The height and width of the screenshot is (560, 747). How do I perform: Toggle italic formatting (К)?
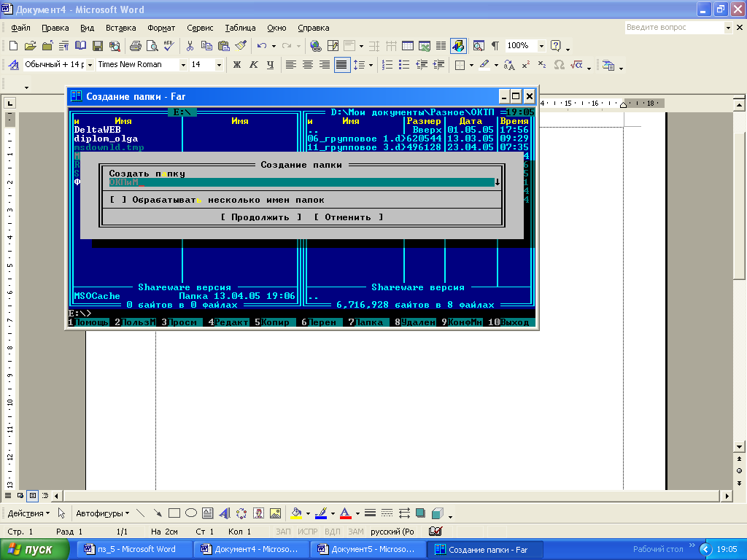[253, 65]
